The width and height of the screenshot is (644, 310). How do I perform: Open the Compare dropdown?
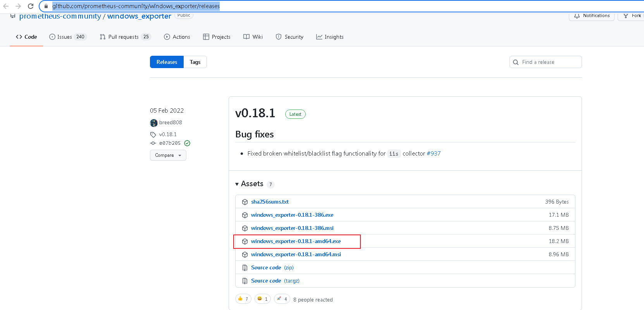[168, 155]
